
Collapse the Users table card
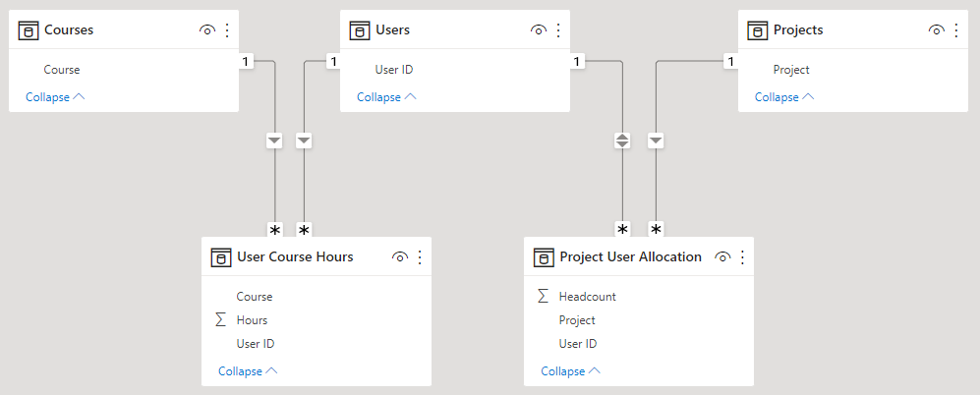pyautogui.click(x=386, y=97)
